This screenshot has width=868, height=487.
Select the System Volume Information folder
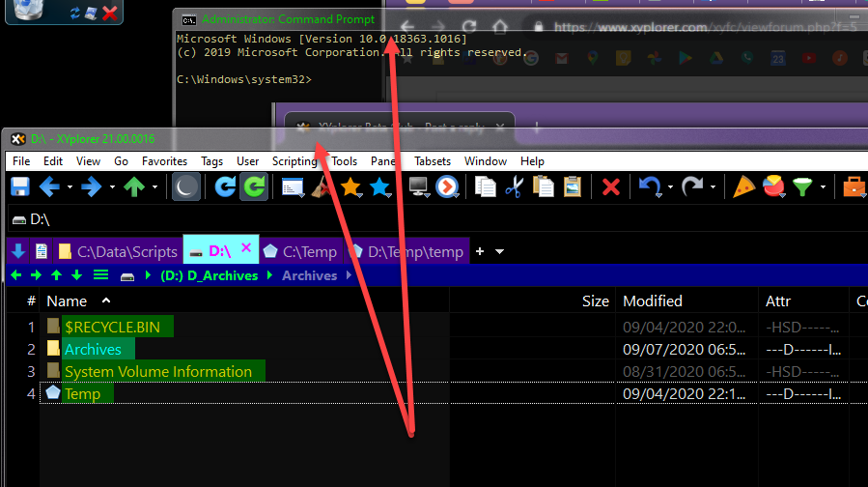click(x=157, y=371)
